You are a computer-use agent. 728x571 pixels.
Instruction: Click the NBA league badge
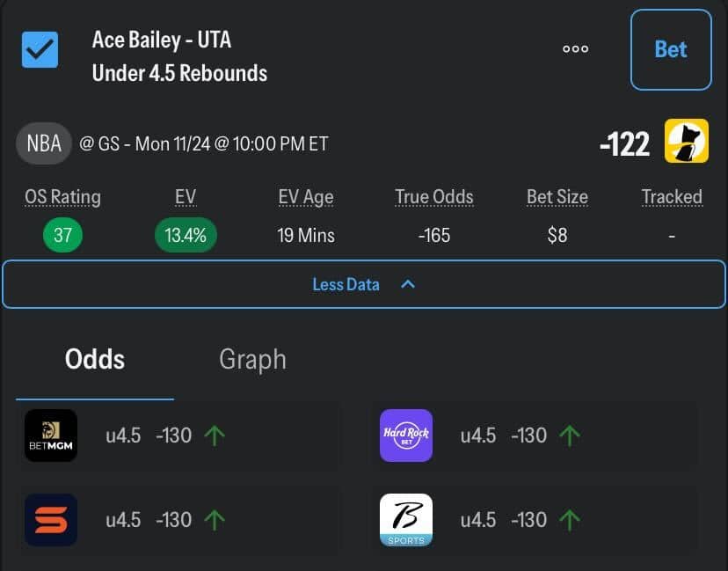coord(44,143)
